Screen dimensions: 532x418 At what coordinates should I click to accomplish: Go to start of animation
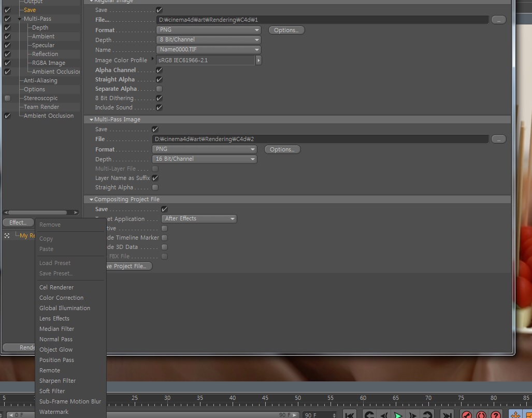(350, 415)
